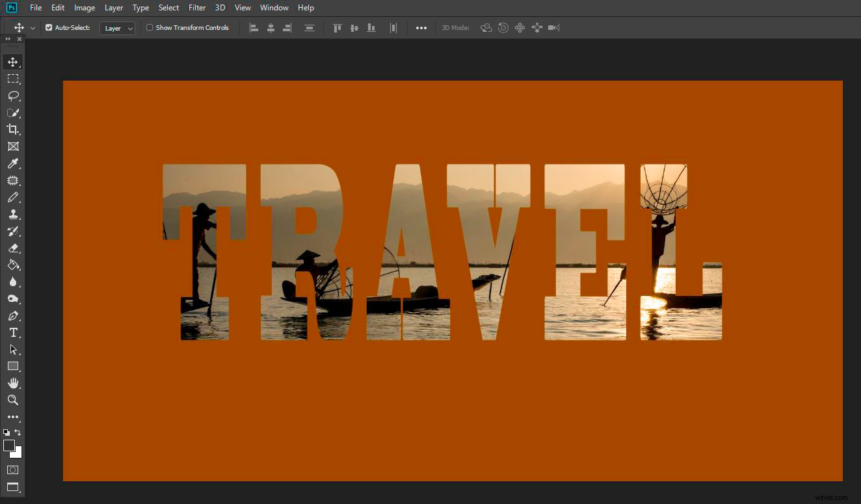Screen dimensions: 861x504
Task: Open the extra alignment options ellipsis menu
Action: coord(421,27)
